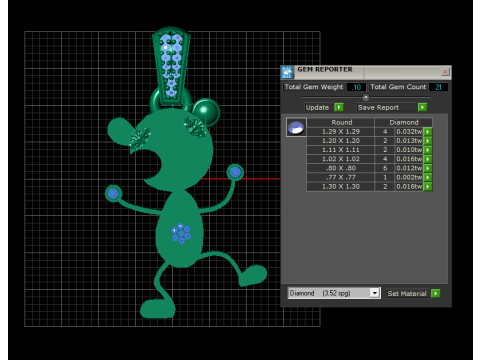
Task: Click green arrow next to Save Report
Action: (422, 107)
